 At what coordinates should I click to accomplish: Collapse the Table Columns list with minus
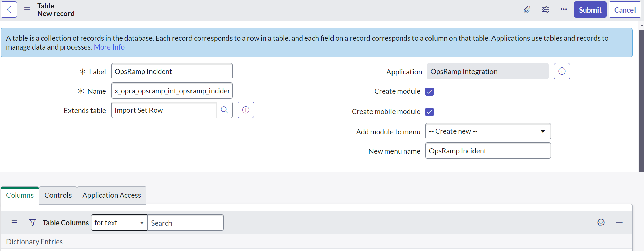pyautogui.click(x=619, y=223)
